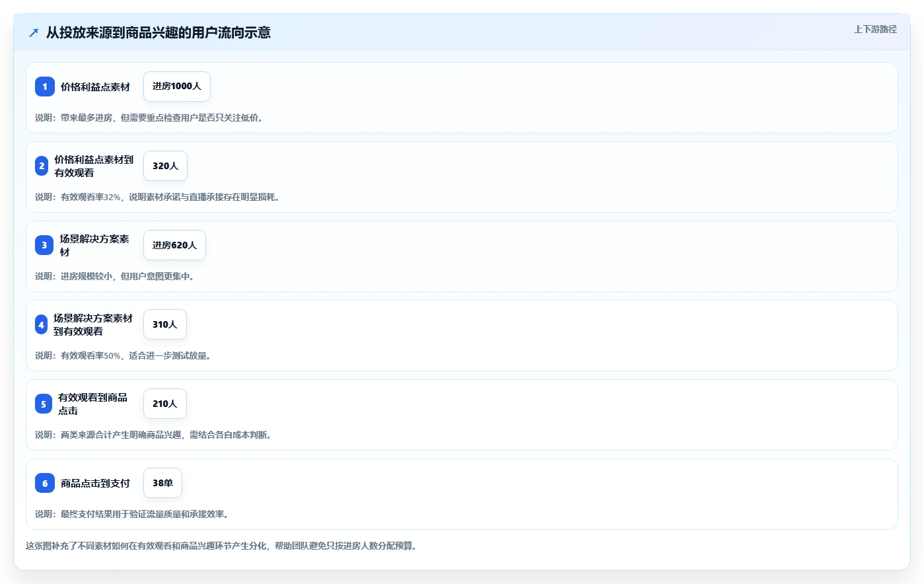Screen dimensions: 924x584
Task: Select step number 5 badge
Action: (x=44, y=404)
